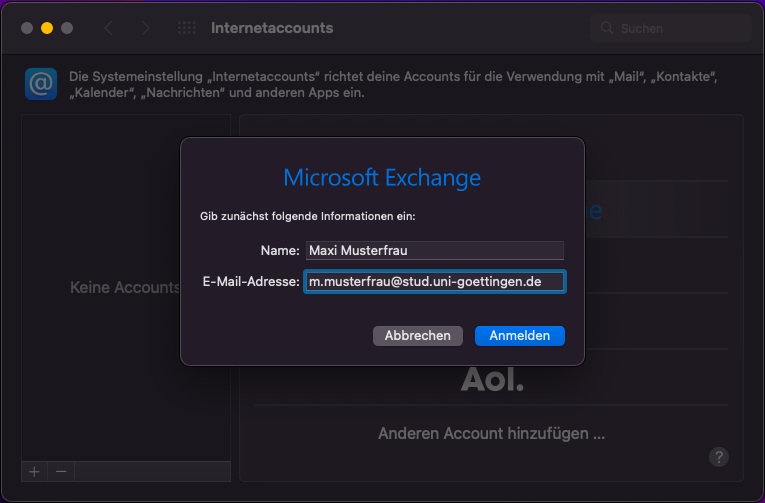Click the Anmelden button
The height and width of the screenshot is (503, 765).
[520, 336]
